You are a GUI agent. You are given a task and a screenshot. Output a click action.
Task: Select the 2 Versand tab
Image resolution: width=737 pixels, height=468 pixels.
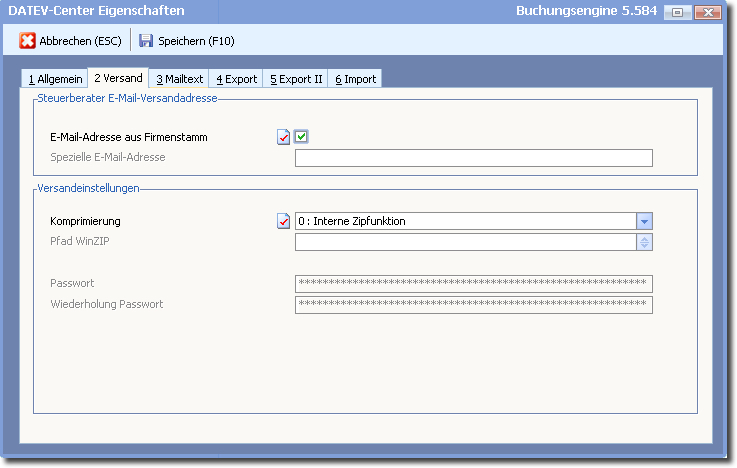[x=117, y=78]
